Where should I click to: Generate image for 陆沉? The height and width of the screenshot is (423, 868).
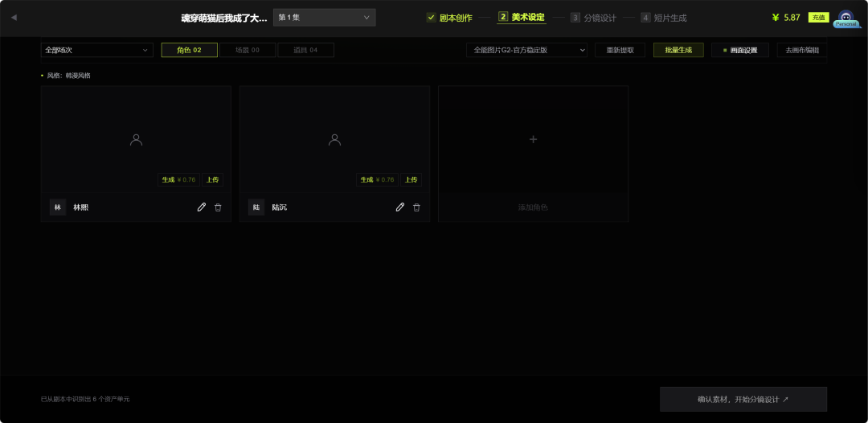(378, 180)
